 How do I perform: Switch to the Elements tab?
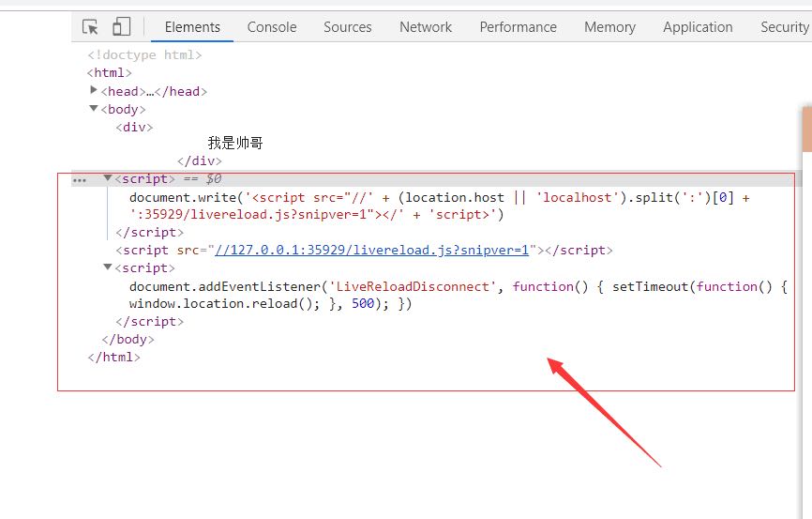(x=192, y=27)
